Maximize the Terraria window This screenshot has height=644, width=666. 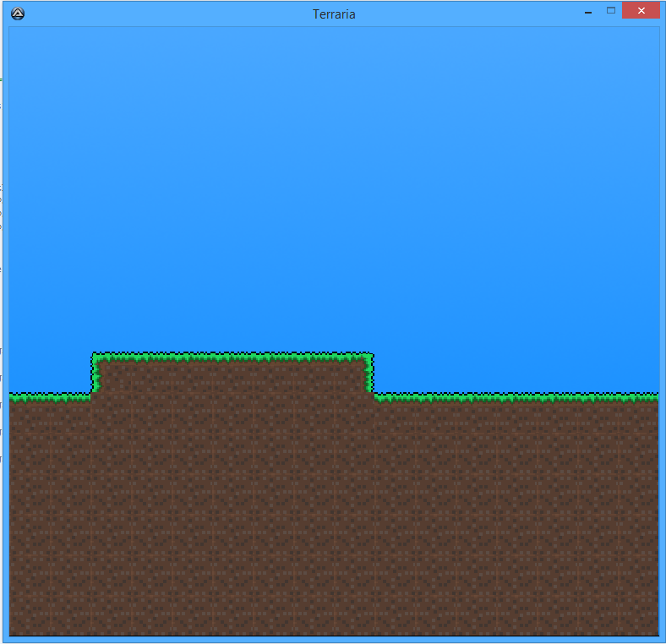611,11
